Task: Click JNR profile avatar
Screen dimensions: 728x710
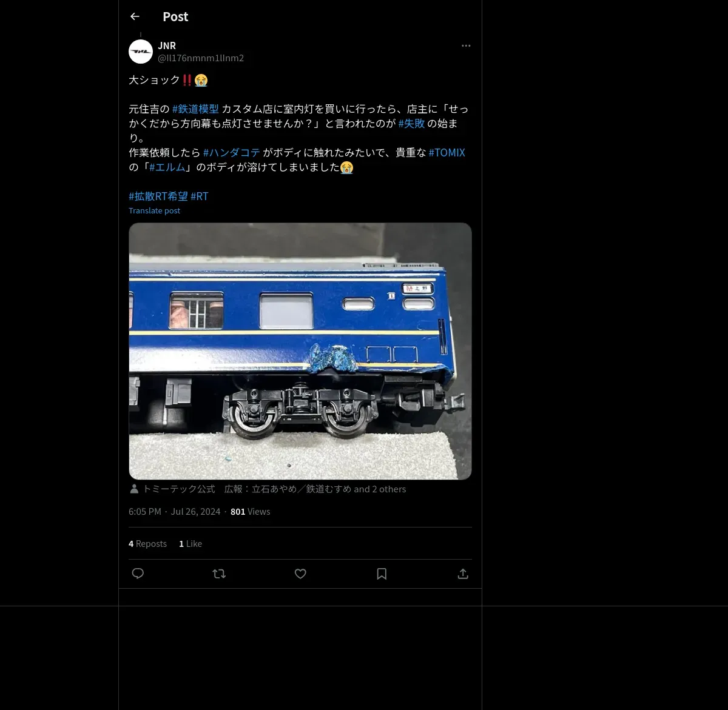Action: coord(141,52)
